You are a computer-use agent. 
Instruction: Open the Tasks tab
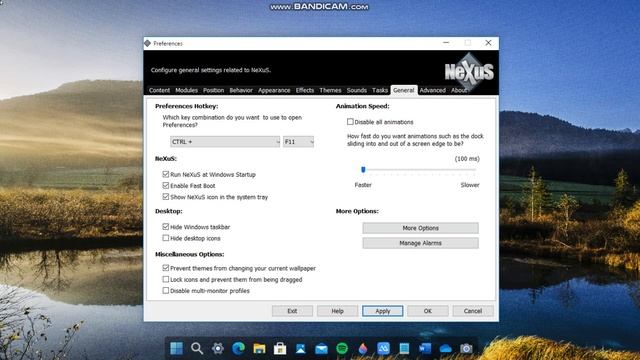pyautogui.click(x=380, y=90)
